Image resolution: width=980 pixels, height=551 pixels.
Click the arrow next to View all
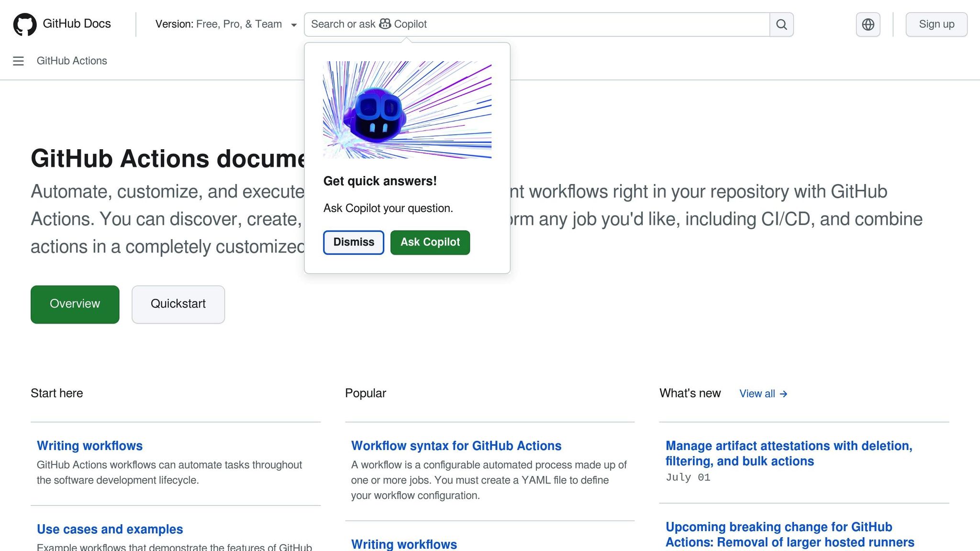(x=783, y=394)
